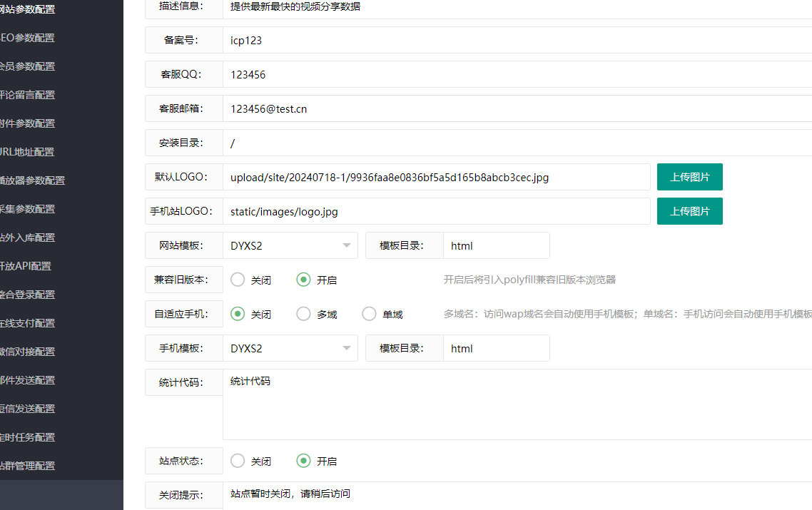
Task: Navigate to URL地址配置
Action: (29, 151)
